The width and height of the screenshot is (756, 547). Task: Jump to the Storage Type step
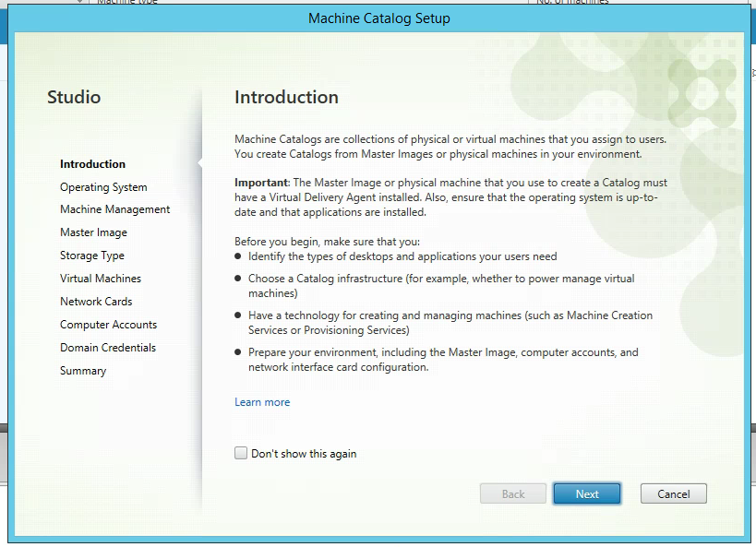pyautogui.click(x=91, y=256)
